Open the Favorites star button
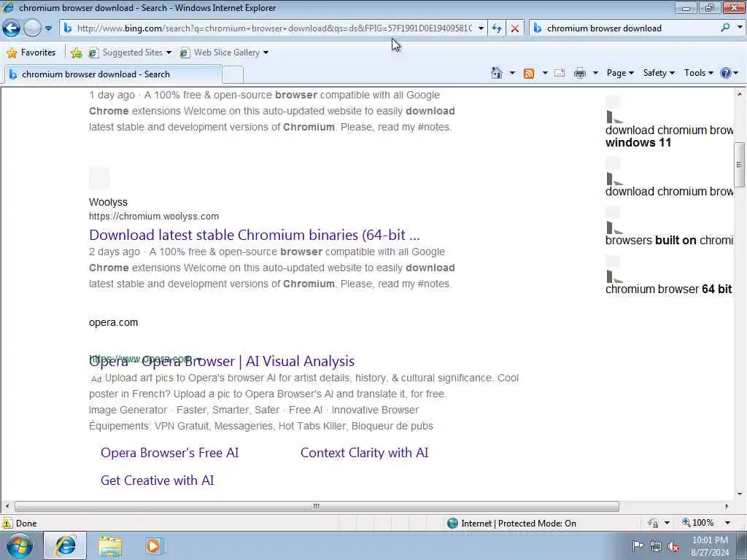Image resolution: width=747 pixels, height=560 pixels. pos(32,52)
